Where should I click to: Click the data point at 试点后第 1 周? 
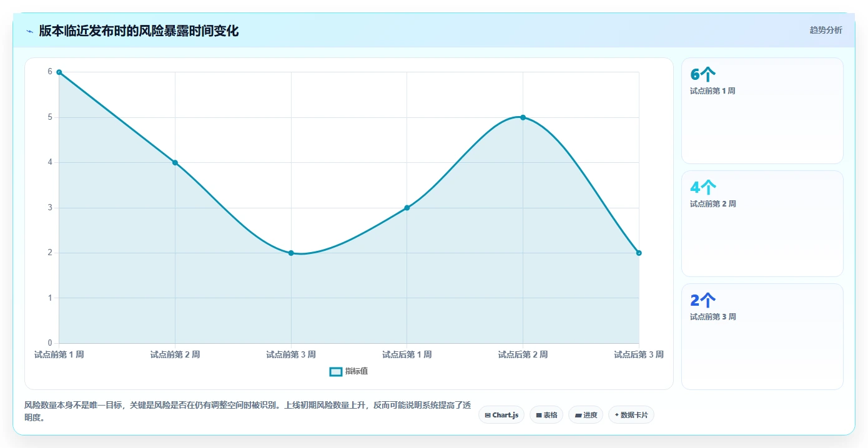tap(407, 208)
